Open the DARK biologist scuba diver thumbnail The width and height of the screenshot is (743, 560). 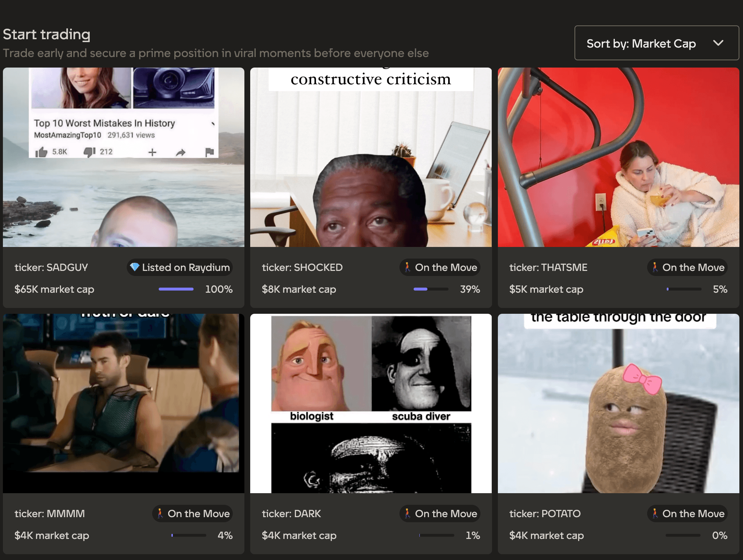point(371,403)
